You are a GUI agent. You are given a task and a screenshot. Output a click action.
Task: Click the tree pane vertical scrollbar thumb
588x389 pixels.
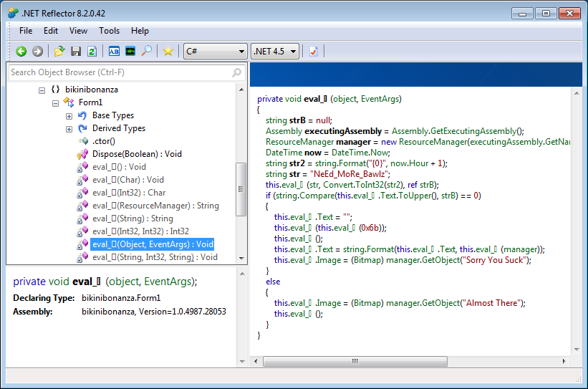tap(241, 189)
